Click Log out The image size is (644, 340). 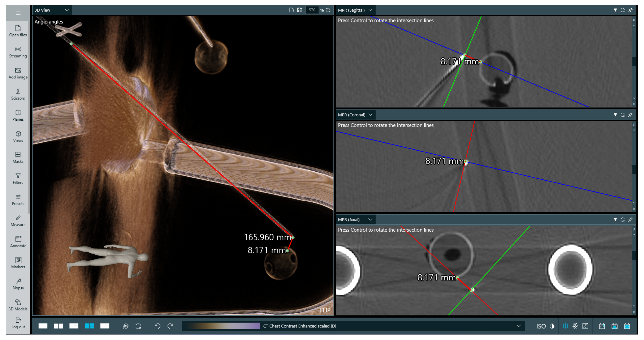pyautogui.click(x=18, y=323)
